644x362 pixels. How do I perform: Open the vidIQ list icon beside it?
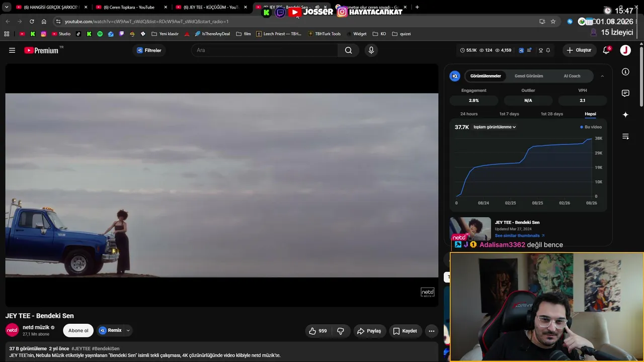[529, 50]
